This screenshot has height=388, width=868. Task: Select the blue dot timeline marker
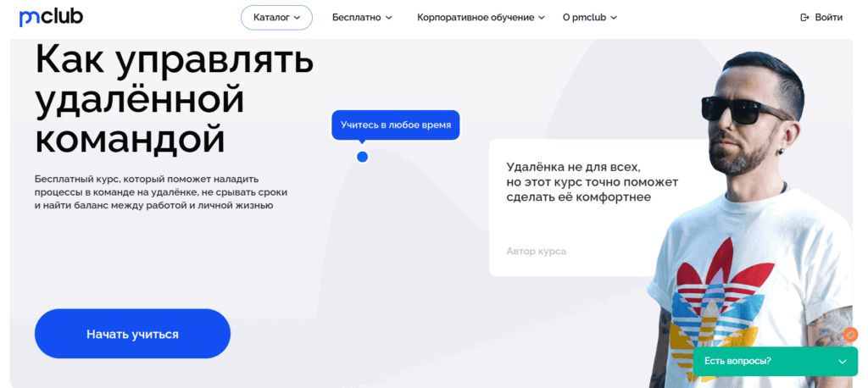(363, 157)
